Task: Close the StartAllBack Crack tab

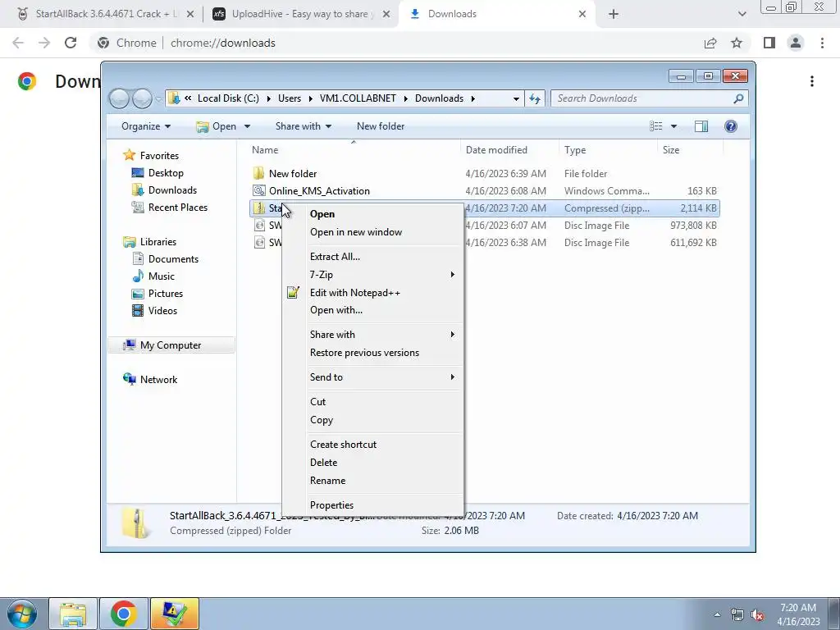Action: 189,15
